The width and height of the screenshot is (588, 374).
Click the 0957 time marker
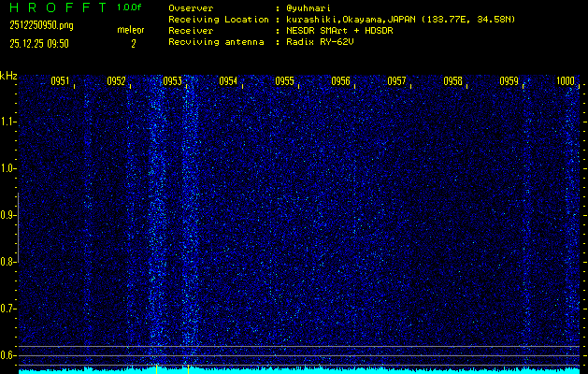tap(396, 81)
